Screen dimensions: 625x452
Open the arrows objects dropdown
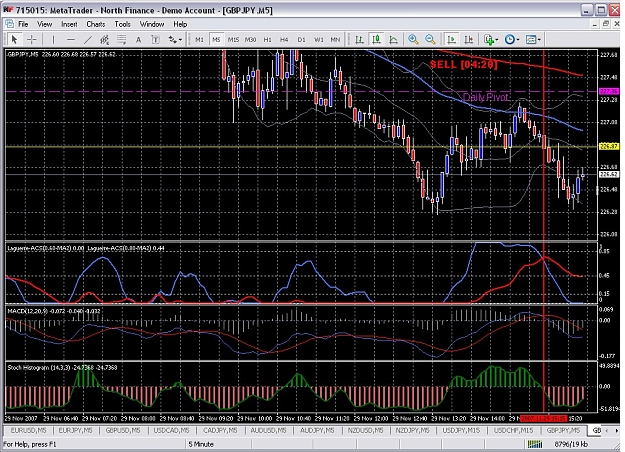tap(175, 39)
